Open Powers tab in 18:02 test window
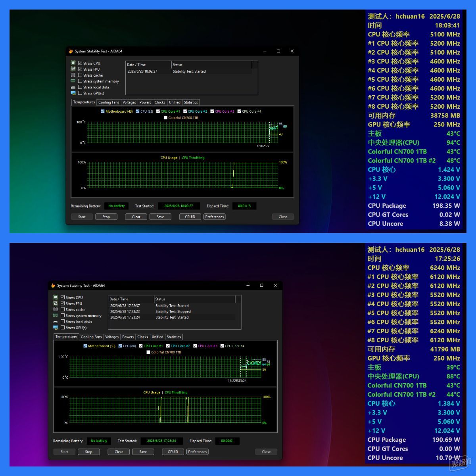Screen dimensions: 476x476 tap(145, 102)
